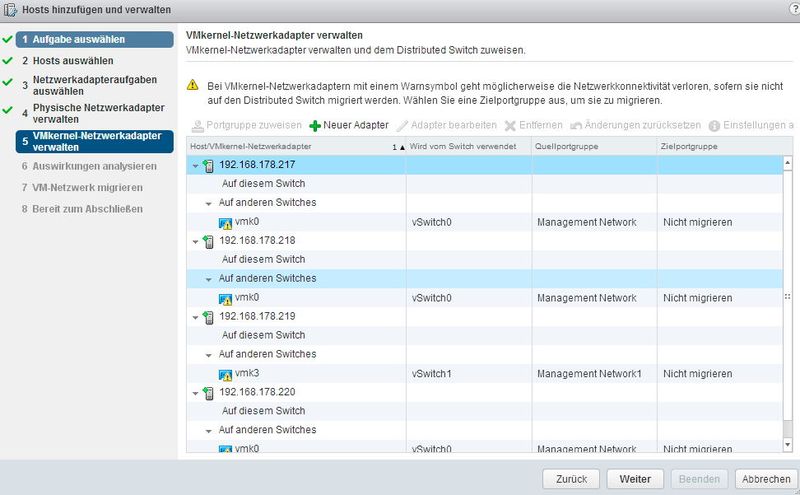Screen dimensions: 800x495
Task: Collapse host 192.168.178.217 tree node
Action: click(195, 166)
